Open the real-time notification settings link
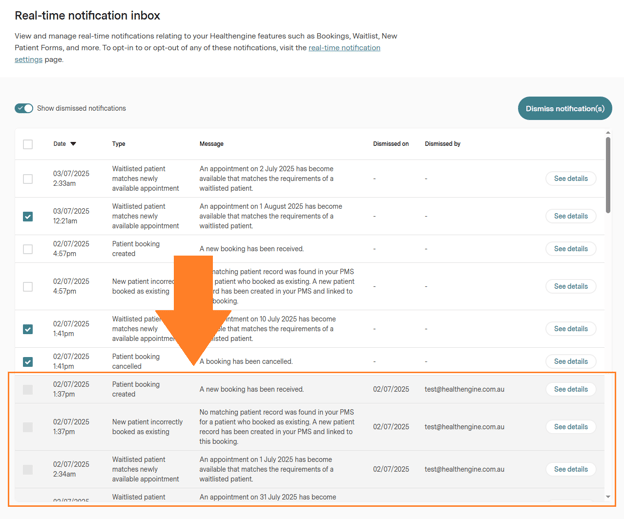Screen dimensions: 624x519 [344, 48]
